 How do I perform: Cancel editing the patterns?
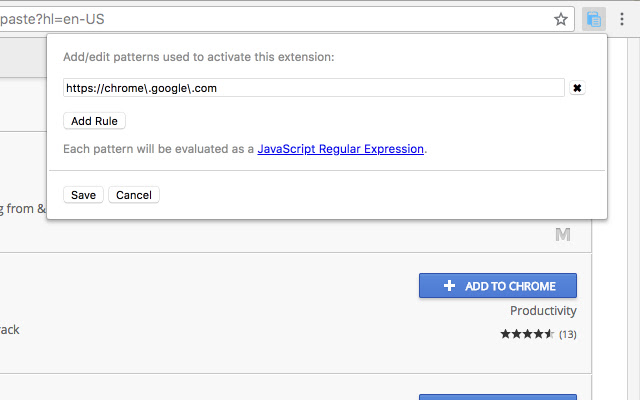click(134, 195)
